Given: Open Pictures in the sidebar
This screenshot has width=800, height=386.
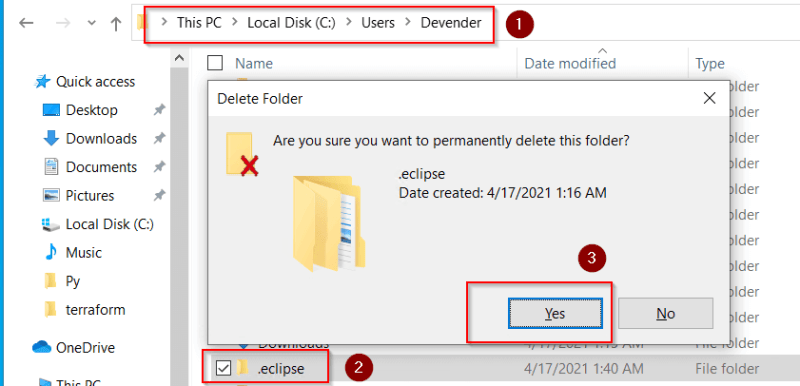Looking at the screenshot, I should pyautogui.click(x=90, y=196).
